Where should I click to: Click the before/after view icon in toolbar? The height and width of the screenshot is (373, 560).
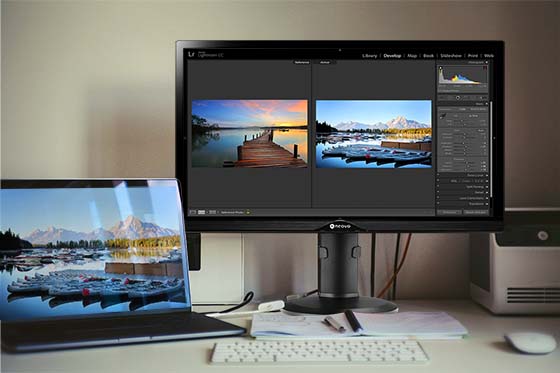pos(212,212)
